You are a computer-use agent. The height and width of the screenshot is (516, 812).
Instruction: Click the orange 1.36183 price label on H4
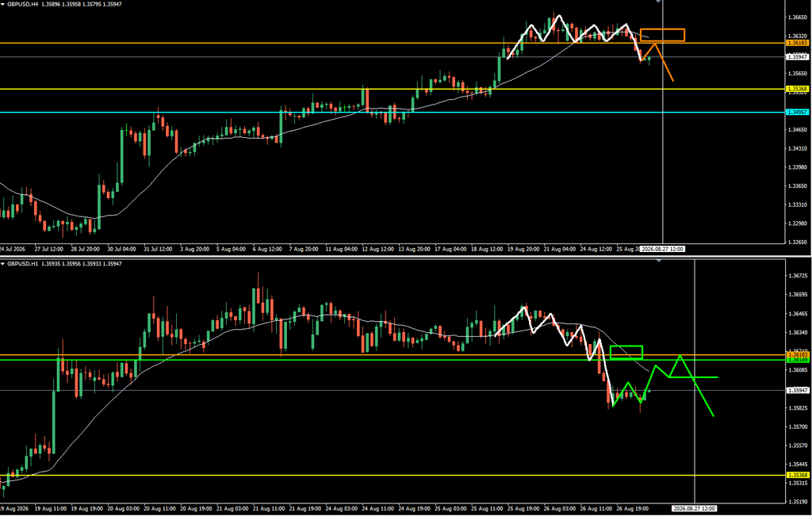(x=798, y=43)
